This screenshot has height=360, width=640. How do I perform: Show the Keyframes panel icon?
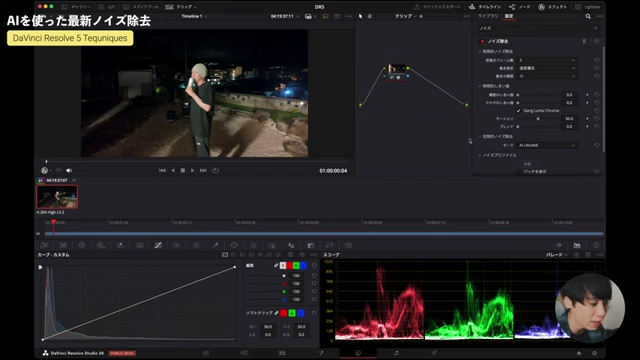coord(559,245)
